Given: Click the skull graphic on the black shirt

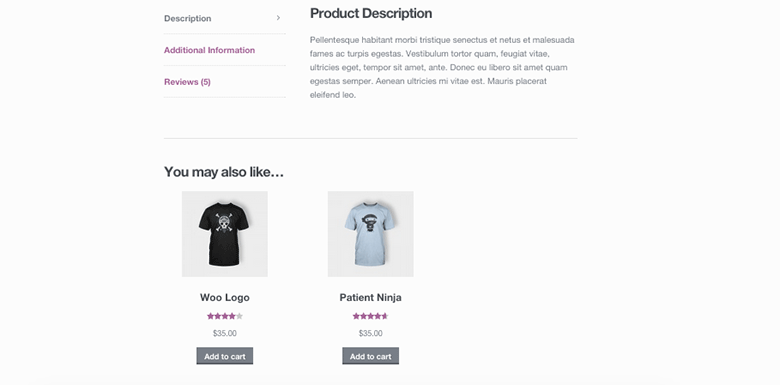Looking at the screenshot, I should [x=224, y=224].
